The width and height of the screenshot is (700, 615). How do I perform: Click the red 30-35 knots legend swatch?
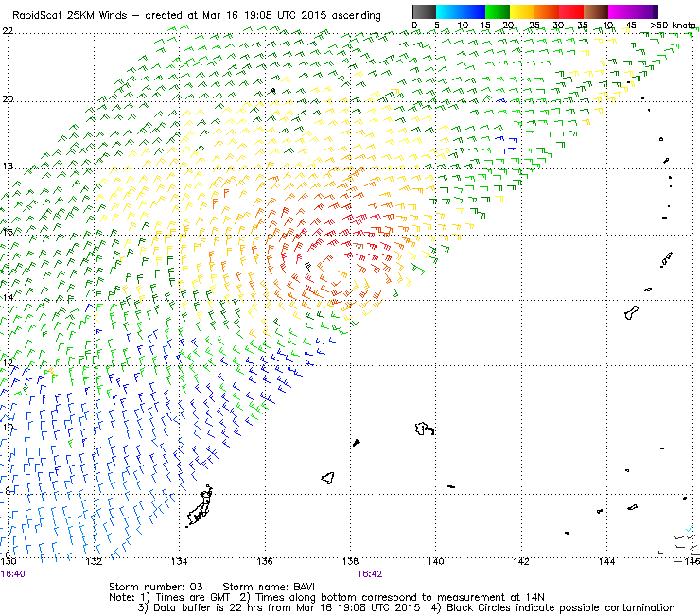pos(571,11)
